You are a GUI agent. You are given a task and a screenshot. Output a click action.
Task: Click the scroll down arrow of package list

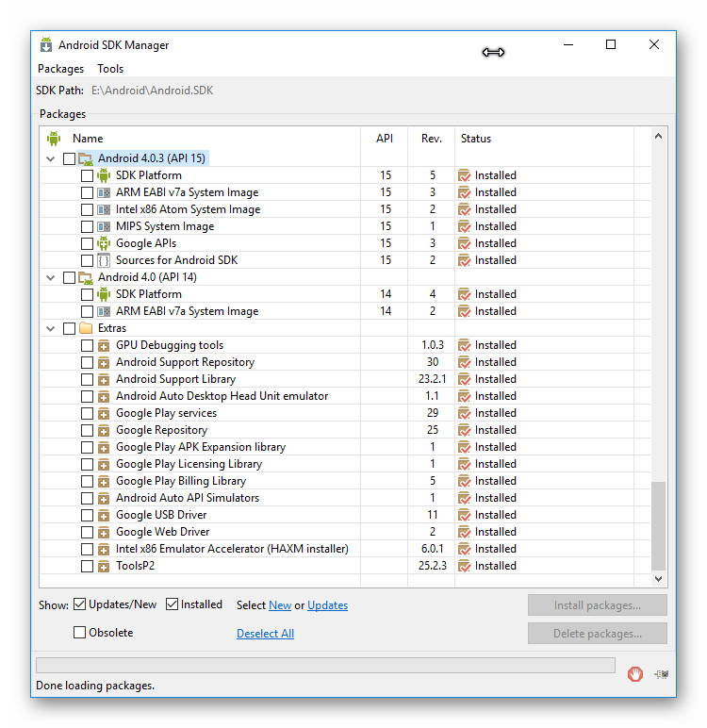[658, 578]
